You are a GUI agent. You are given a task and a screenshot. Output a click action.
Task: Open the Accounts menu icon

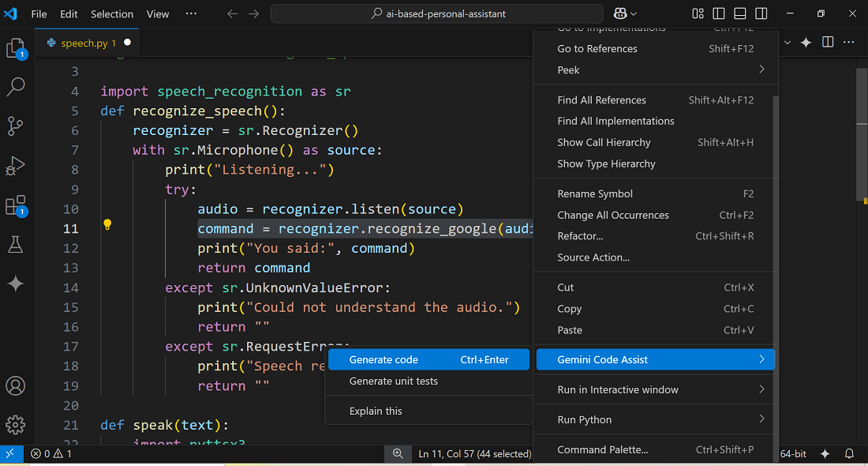(16, 385)
